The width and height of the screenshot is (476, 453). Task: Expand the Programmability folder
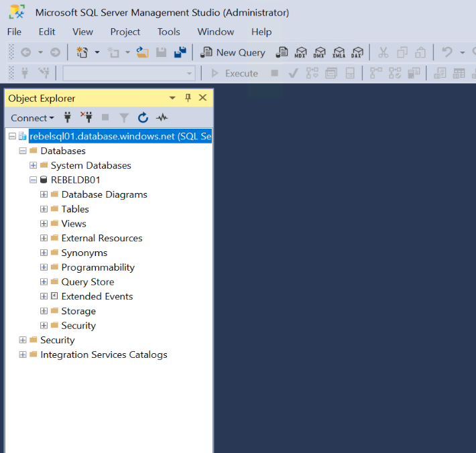click(x=44, y=267)
